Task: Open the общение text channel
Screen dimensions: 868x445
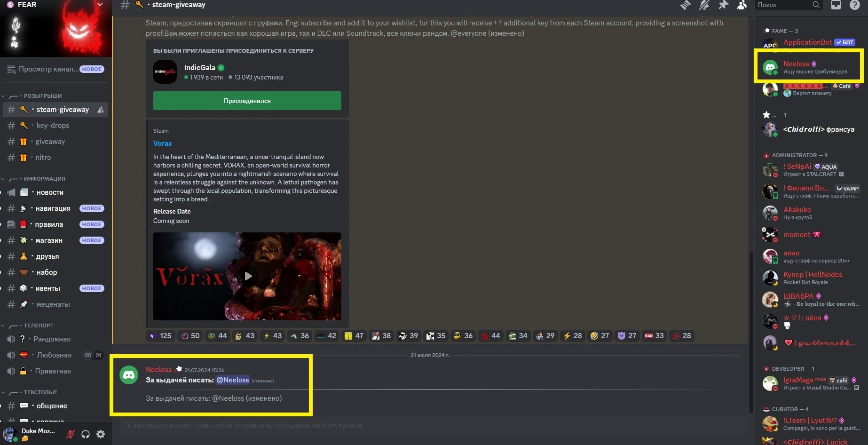Action: [x=55, y=406]
